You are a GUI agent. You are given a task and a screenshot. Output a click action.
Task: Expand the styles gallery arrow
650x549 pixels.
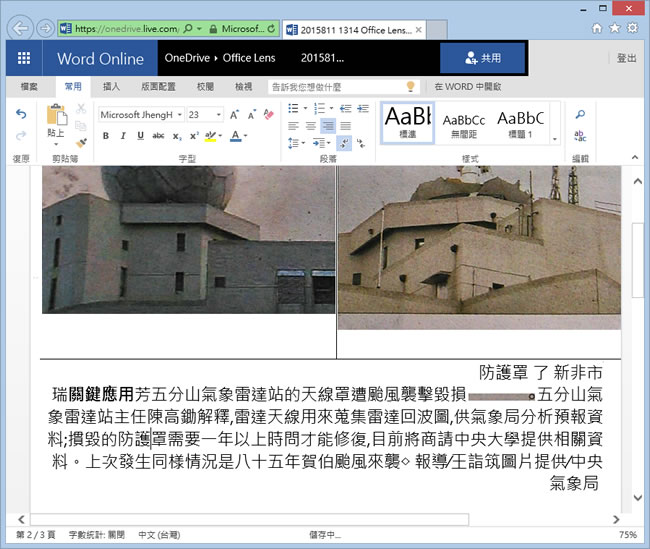[555, 139]
